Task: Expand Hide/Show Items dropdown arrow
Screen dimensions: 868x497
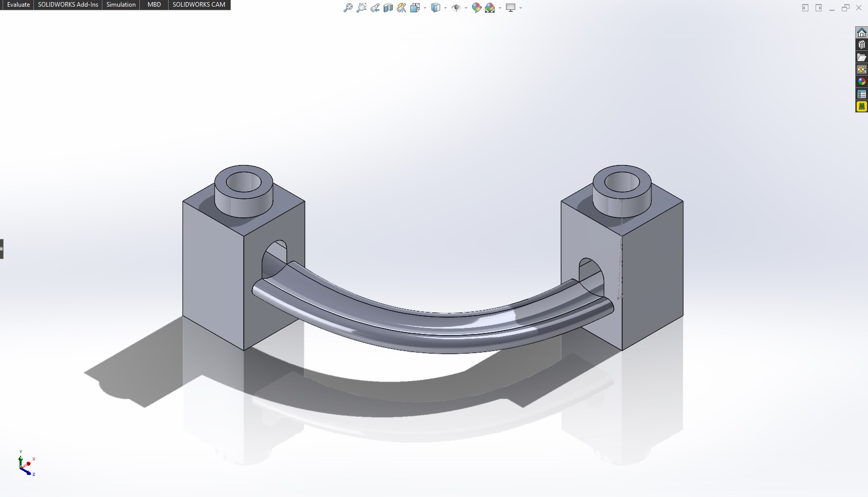Action: tap(466, 8)
